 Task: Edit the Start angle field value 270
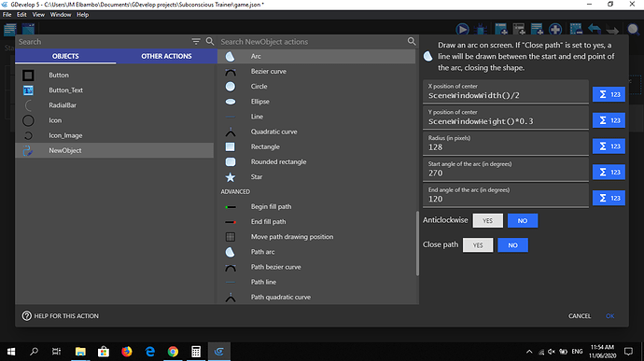506,169
